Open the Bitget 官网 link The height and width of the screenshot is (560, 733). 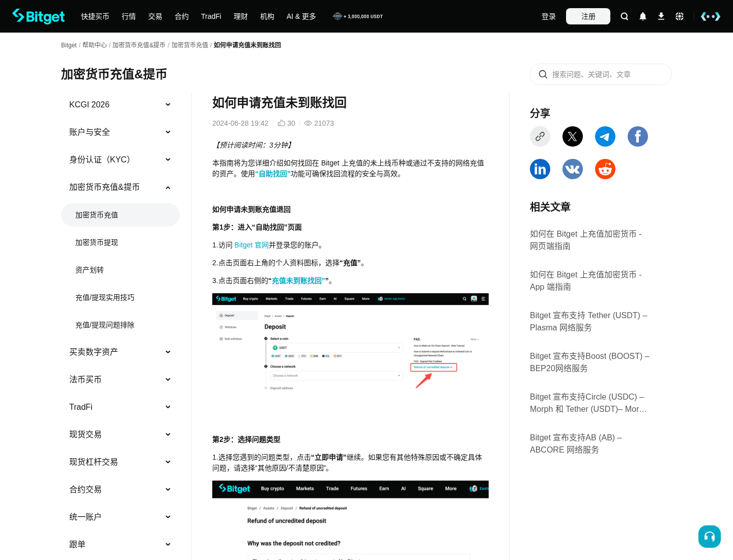tap(251, 245)
